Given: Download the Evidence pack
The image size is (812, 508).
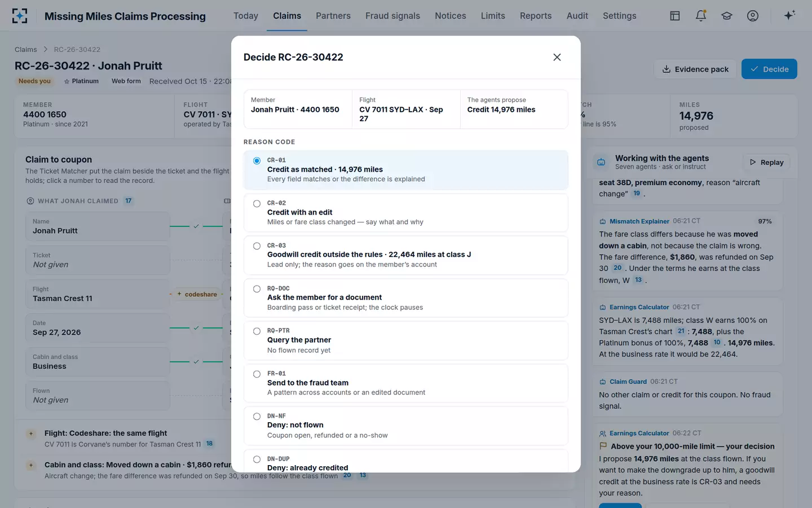Looking at the screenshot, I should (x=695, y=69).
